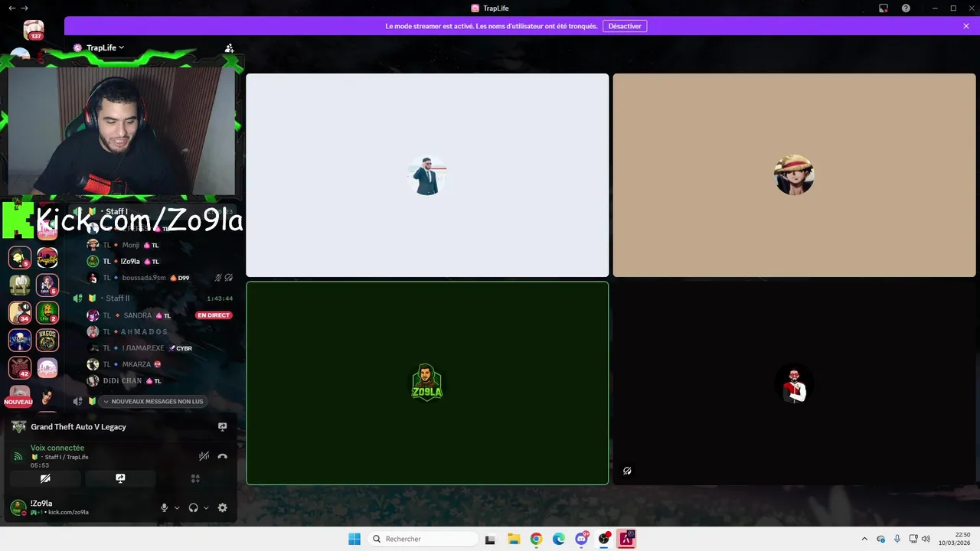The image size is (980, 551).
Task: Open the server icon with badge 42
Action: (x=20, y=367)
